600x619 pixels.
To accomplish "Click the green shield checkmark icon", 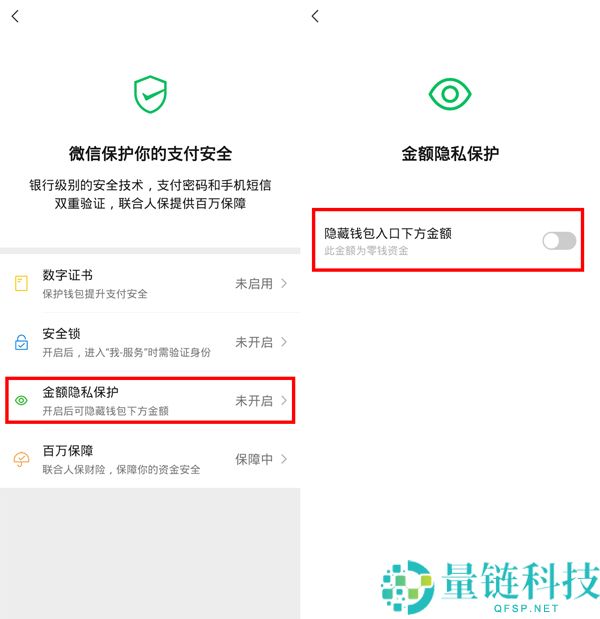I will (150, 94).
